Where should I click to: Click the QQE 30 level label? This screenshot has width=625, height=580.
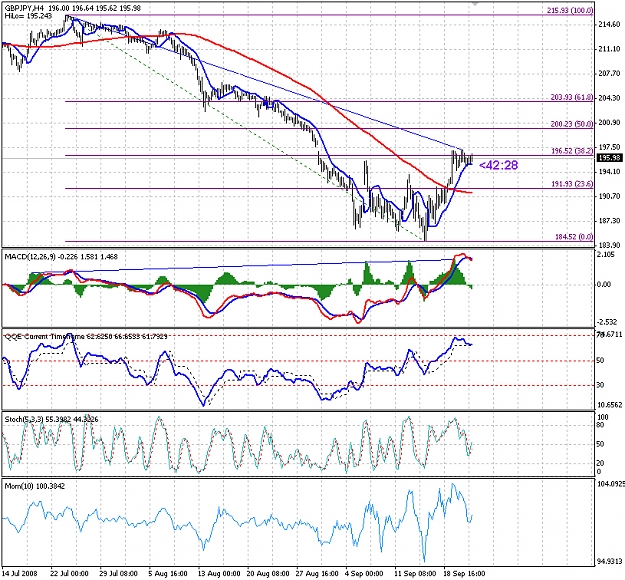[601, 385]
